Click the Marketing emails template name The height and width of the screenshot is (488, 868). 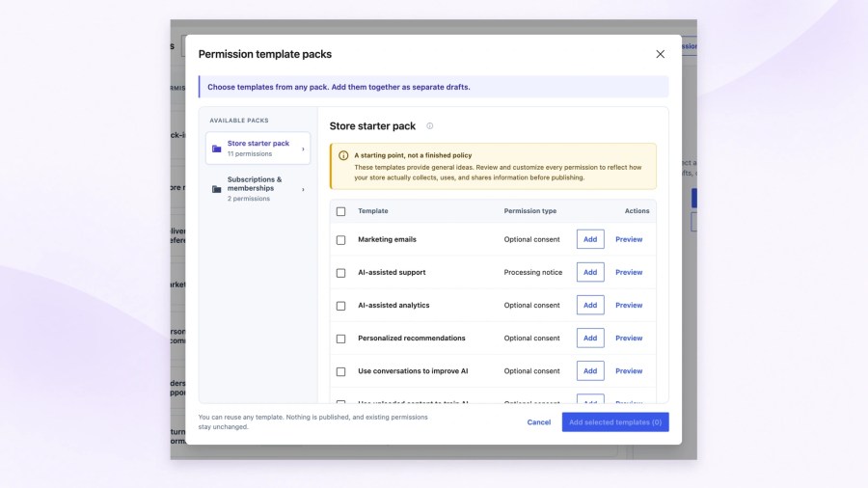click(x=387, y=239)
